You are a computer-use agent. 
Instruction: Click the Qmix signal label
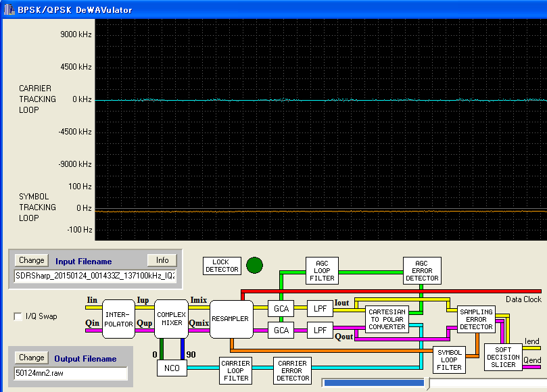point(199,323)
